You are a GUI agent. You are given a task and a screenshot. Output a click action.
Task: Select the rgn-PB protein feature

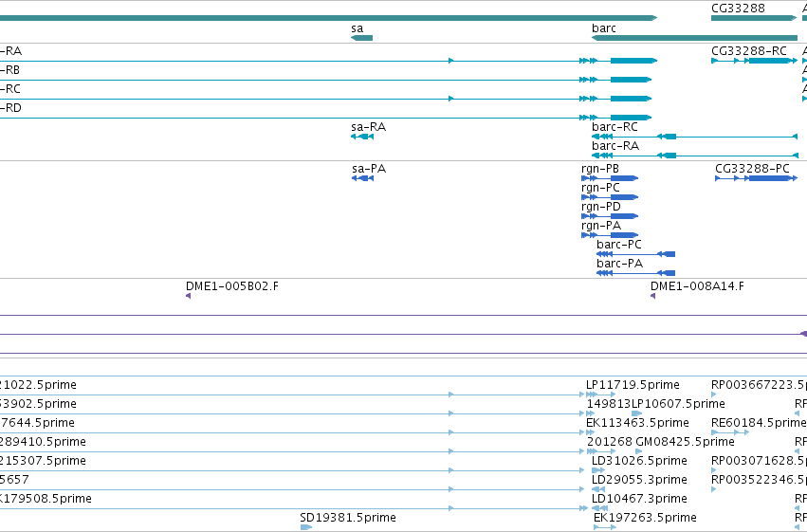pyautogui.click(x=610, y=178)
